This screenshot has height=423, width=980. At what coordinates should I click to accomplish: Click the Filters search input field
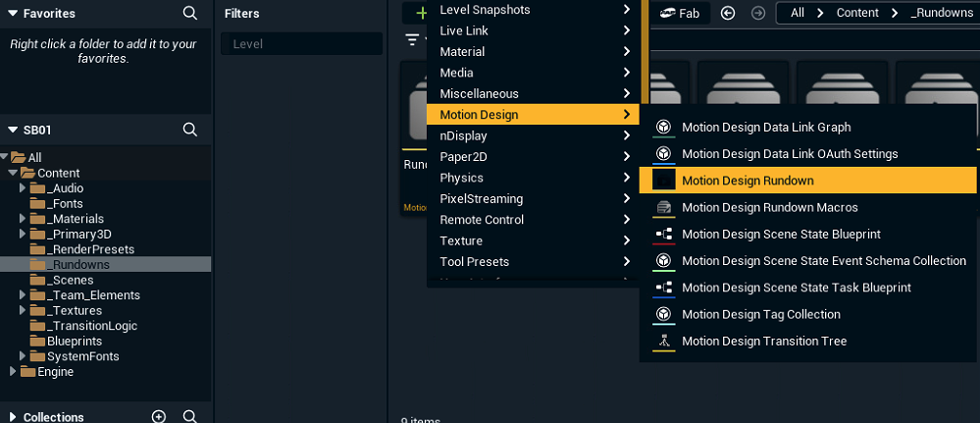tap(301, 44)
